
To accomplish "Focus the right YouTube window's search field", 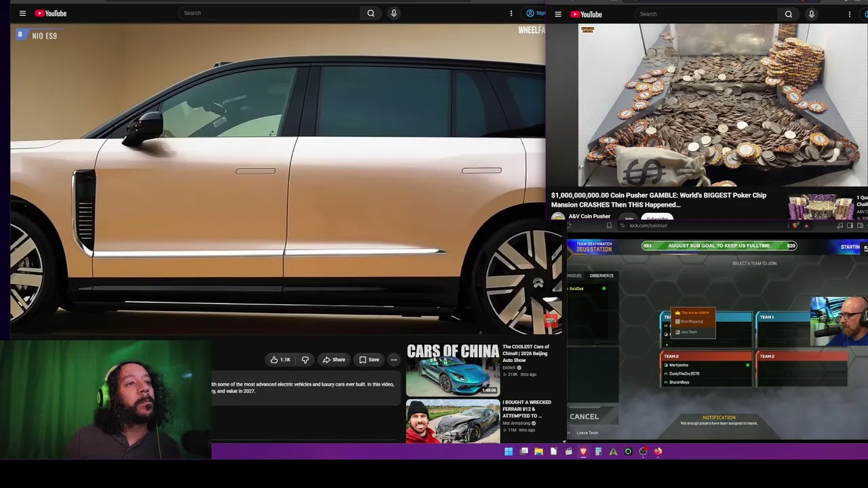I will [707, 14].
